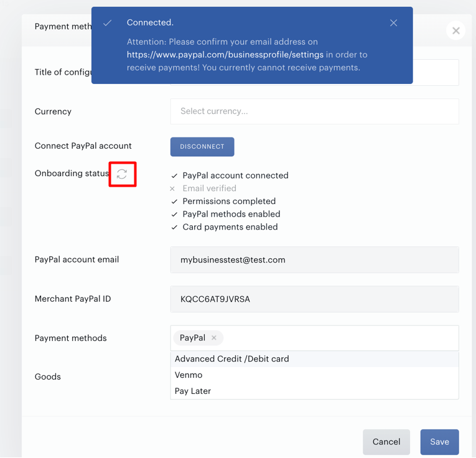Refresh the onboarding status icon
The image size is (476, 458).
click(x=122, y=174)
